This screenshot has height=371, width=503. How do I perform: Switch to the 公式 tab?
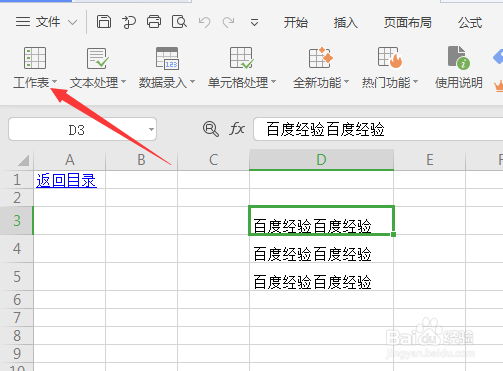[x=470, y=23]
